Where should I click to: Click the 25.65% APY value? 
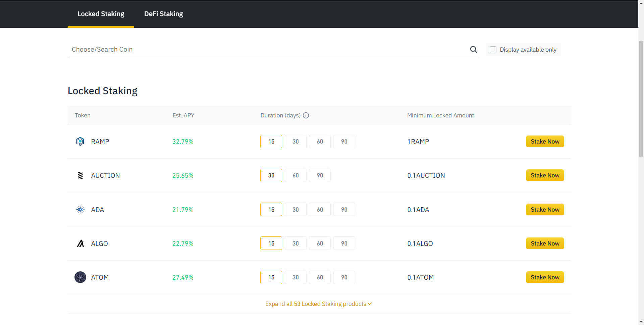point(183,175)
